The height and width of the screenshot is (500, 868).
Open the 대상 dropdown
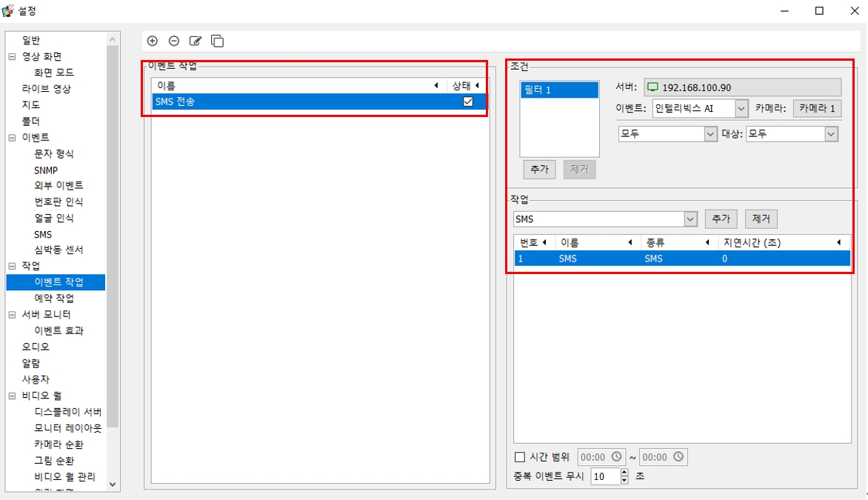(831, 134)
